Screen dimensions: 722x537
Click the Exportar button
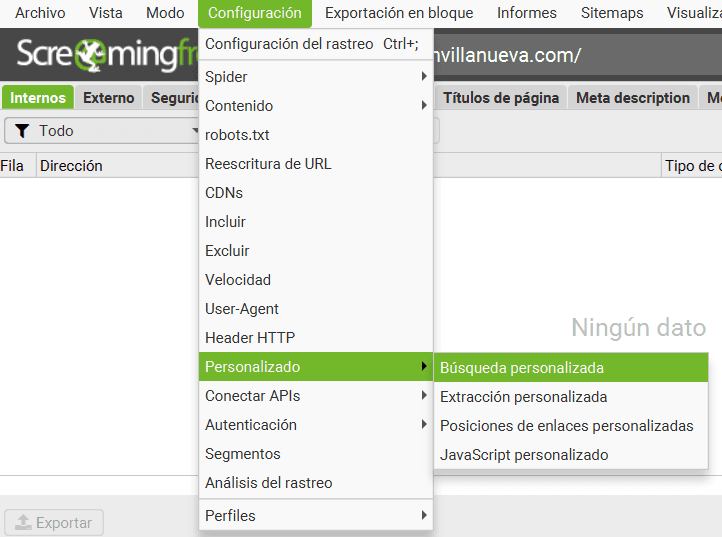point(54,522)
